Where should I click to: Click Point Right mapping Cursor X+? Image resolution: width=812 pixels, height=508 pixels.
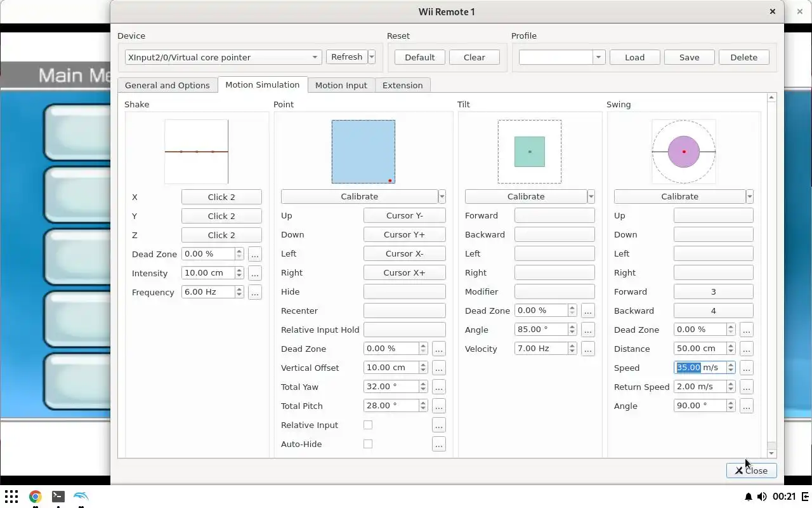[405, 272]
